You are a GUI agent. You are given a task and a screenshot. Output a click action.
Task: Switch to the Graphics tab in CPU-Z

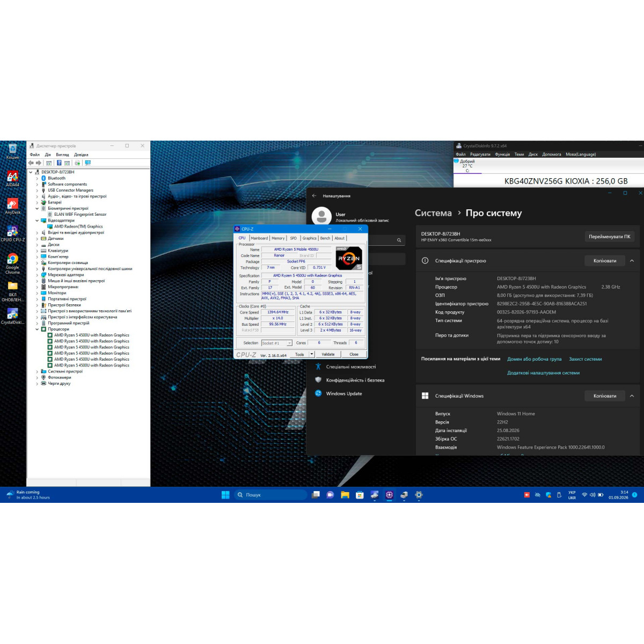(x=309, y=238)
